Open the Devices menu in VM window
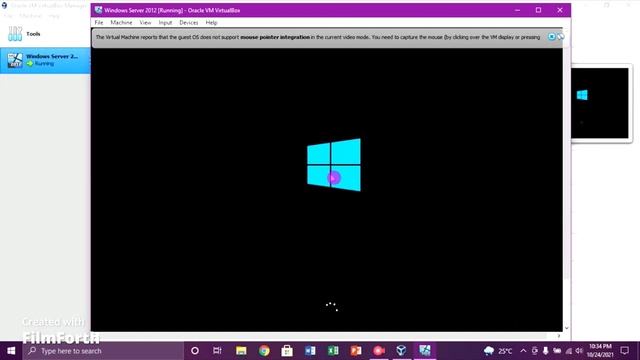The width and height of the screenshot is (640, 360). [189, 23]
